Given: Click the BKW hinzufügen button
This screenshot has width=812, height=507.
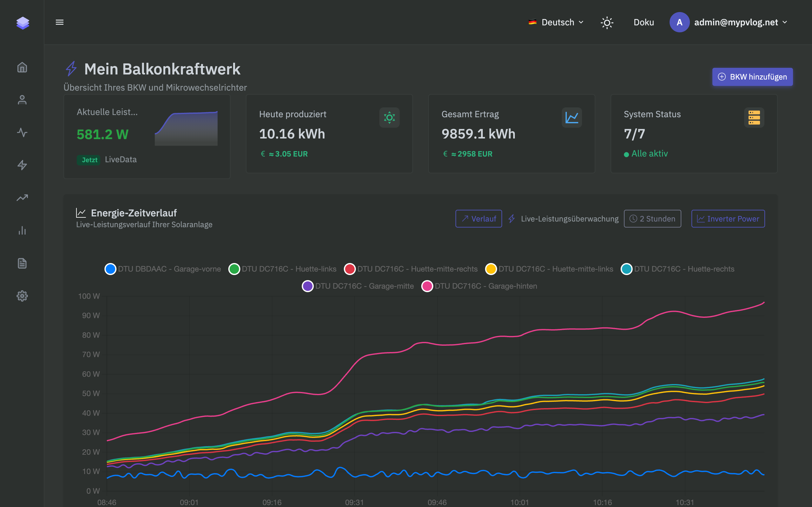Looking at the screenshot, I should (752, 77).
